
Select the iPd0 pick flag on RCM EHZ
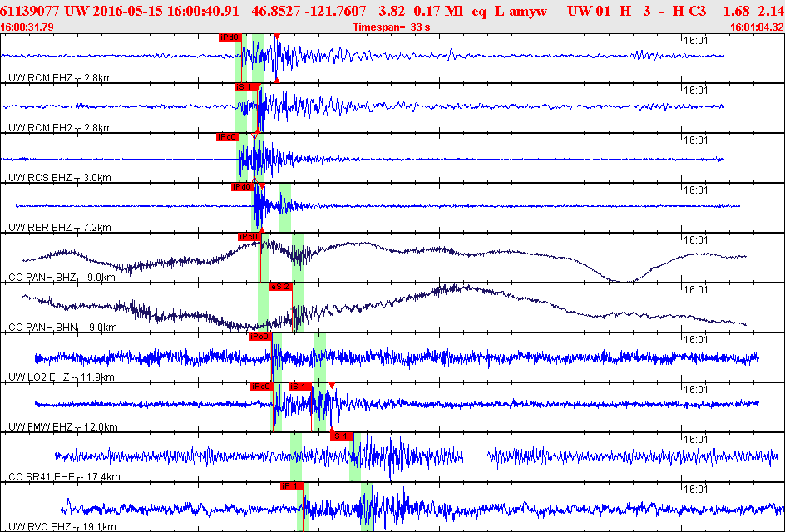click(x=230, y=37)
